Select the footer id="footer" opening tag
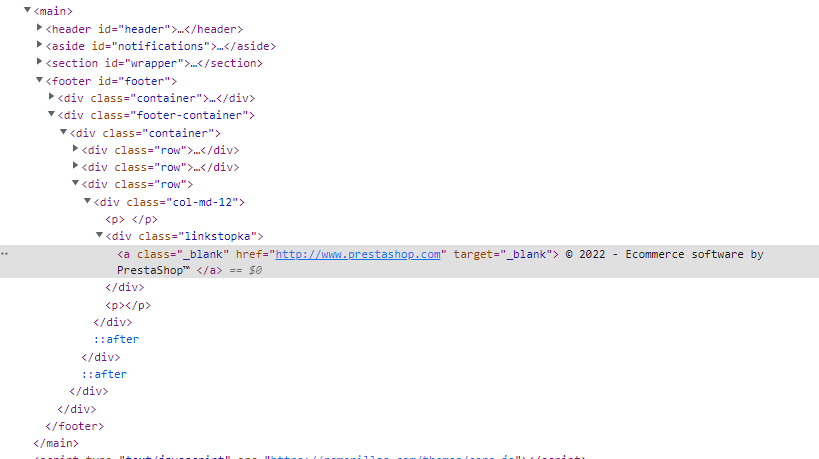This screenshot has width=819, height=459. tap(111, 81)
